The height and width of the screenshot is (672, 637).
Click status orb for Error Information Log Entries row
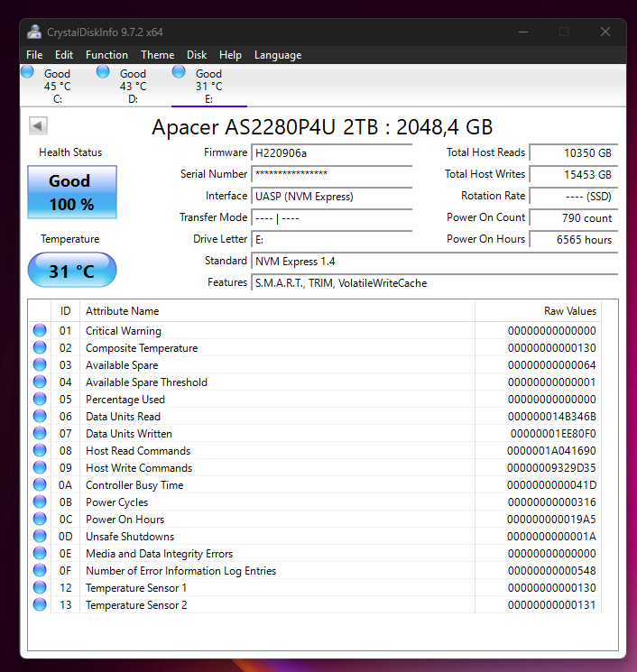[x=40, y=570]
